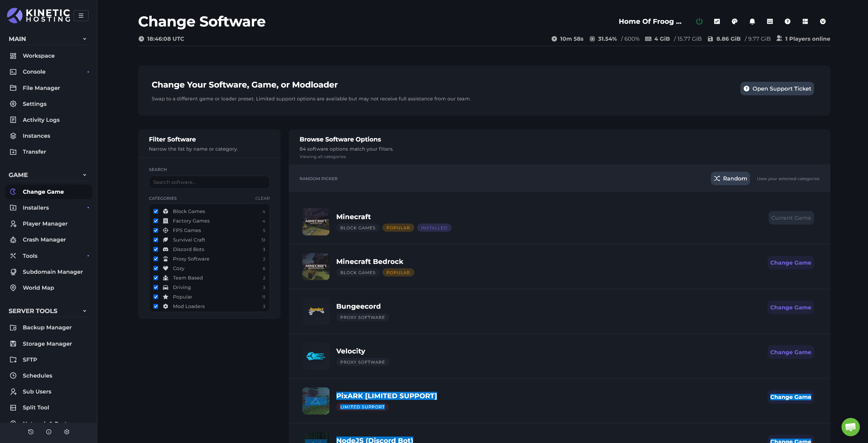Viewport: 868px width, 443px height.
Task: Open the user account face icon
Action: pos(823,21)
